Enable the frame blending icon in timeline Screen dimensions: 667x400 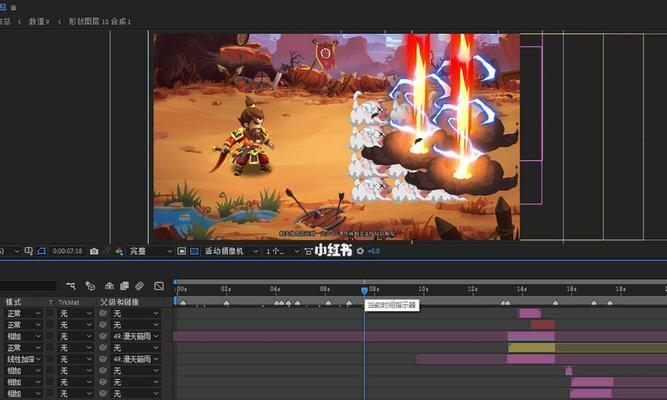[124, 286]
